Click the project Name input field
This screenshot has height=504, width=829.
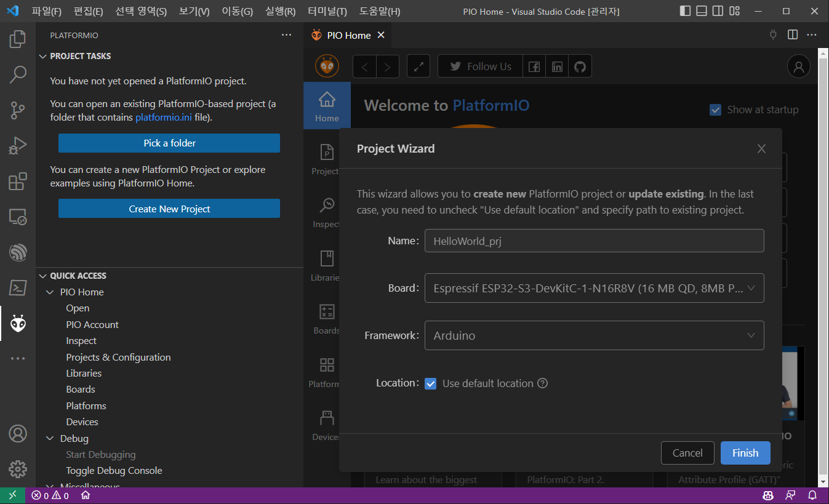click(594, 241)
